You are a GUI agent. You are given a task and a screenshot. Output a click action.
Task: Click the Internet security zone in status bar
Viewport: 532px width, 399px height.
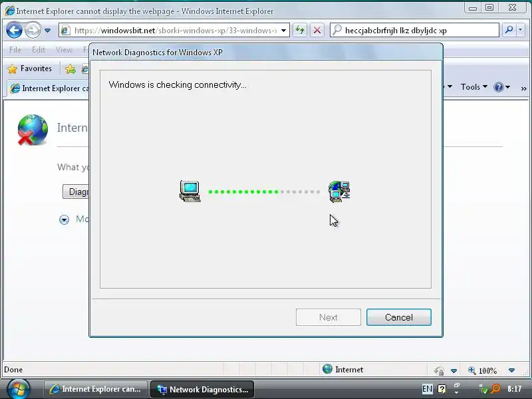(342, 370)
